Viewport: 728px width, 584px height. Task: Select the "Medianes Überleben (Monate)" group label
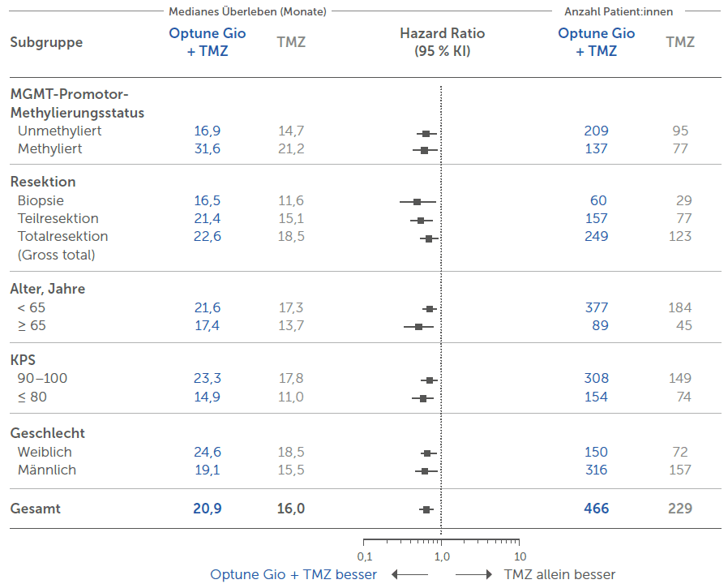[247, 11]
